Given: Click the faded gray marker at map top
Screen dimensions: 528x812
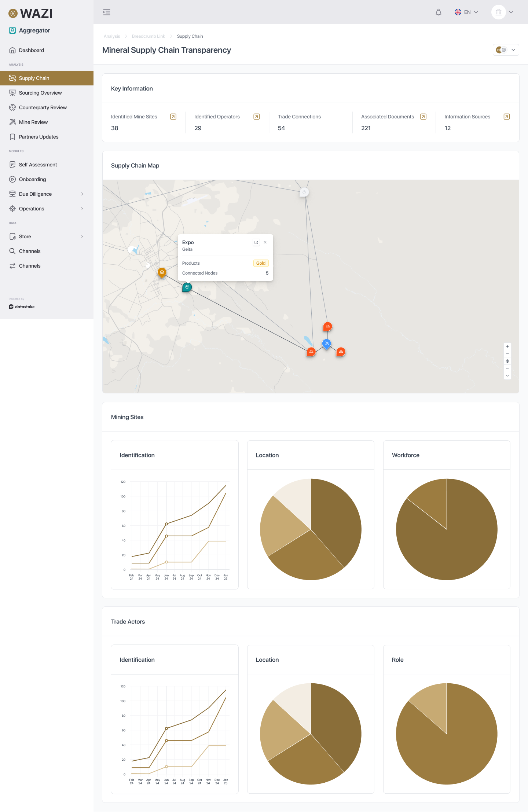Looking at the screenshot, I should click(304, 192).
